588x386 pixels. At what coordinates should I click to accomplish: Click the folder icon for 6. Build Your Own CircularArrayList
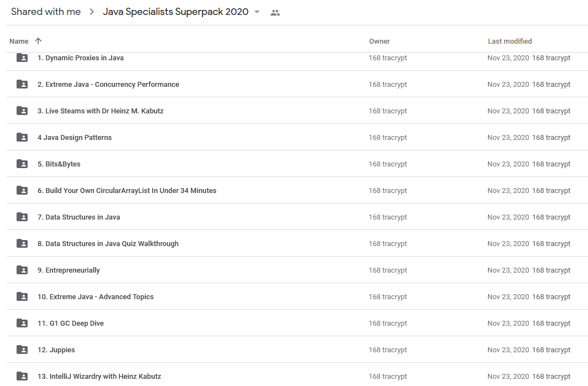pos(22,191)
